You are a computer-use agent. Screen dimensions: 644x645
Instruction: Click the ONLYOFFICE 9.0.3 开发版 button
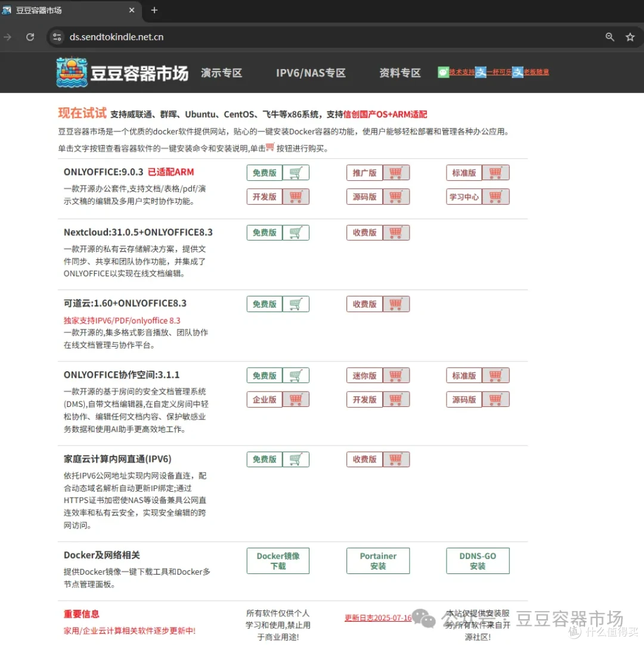pyautogui.click(x=265, y=197)
